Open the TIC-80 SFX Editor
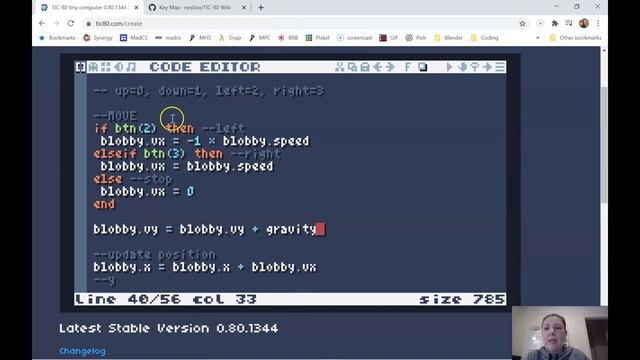The height and width of the screenshot is (360, 640). [118, 67]
